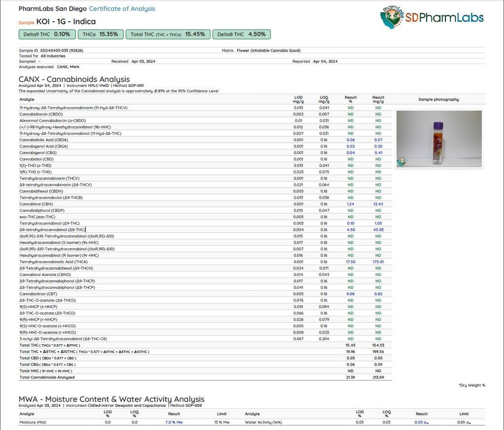
Task: Click the SD PharmLabs logo
Action: pos(432,17)
